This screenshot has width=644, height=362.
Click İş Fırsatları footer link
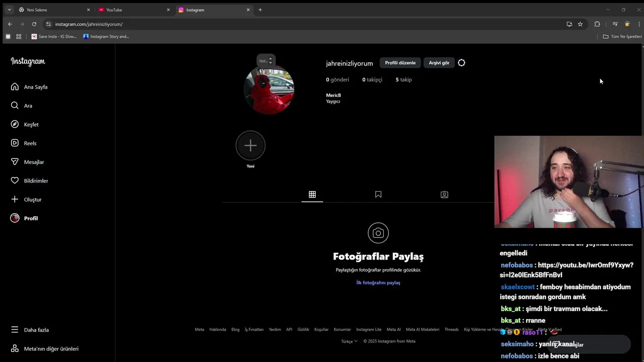pyautogui.click(x=254, y=329)
